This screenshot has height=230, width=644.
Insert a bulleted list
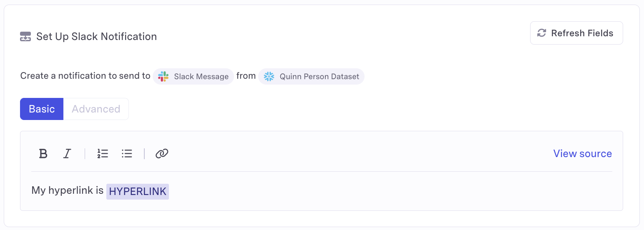tap(127, 154)
